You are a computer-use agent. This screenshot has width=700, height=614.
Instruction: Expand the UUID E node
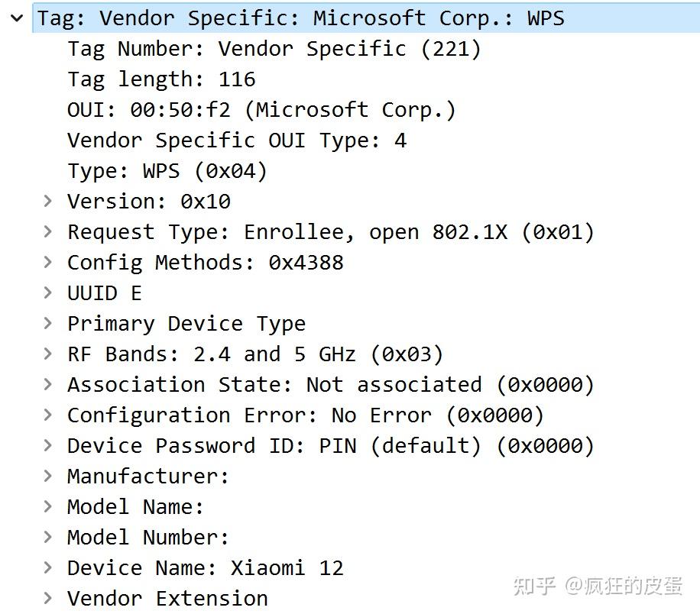[x=48, y=292]
